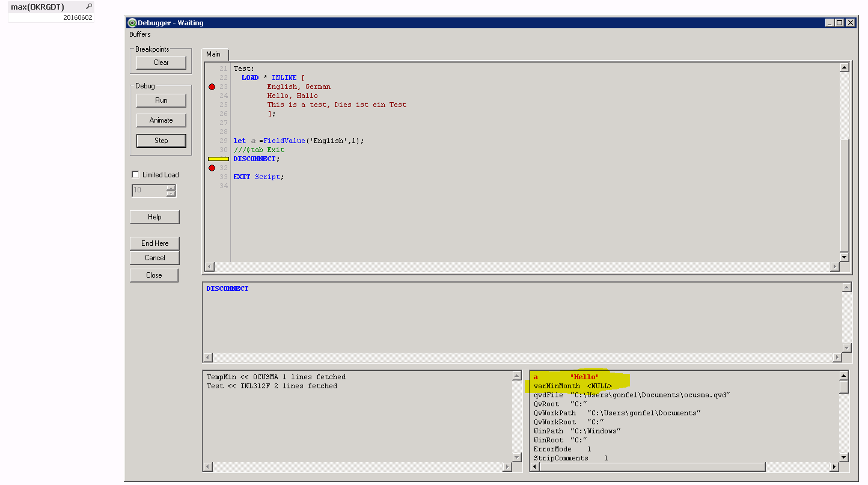Decrease the Limited Load value with down arrow
This screenshot has width=868, height=485.
click(x=171, y=194)
